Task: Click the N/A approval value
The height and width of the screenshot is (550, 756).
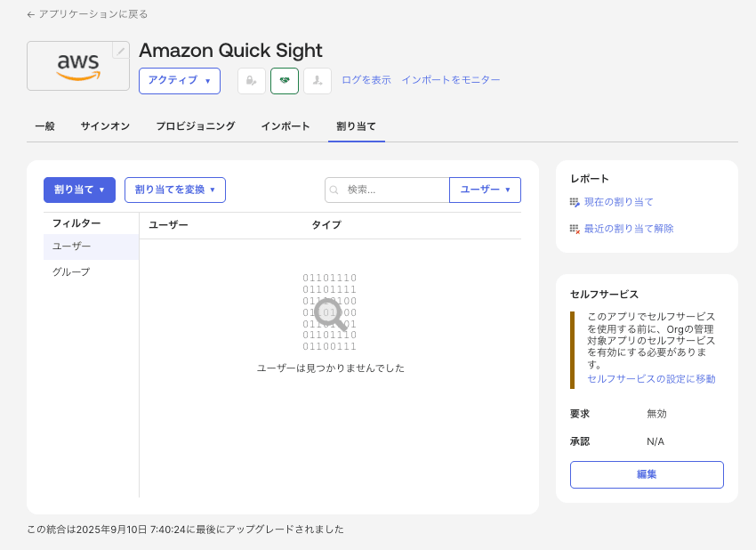Action: pyautogui.click(x=655, y=441)
